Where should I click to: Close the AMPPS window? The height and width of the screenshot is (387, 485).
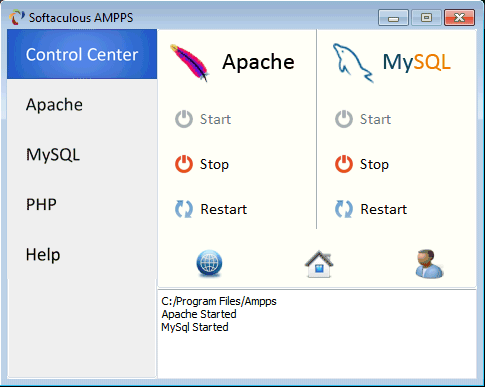pyautogui.click(x=459, y=17)
